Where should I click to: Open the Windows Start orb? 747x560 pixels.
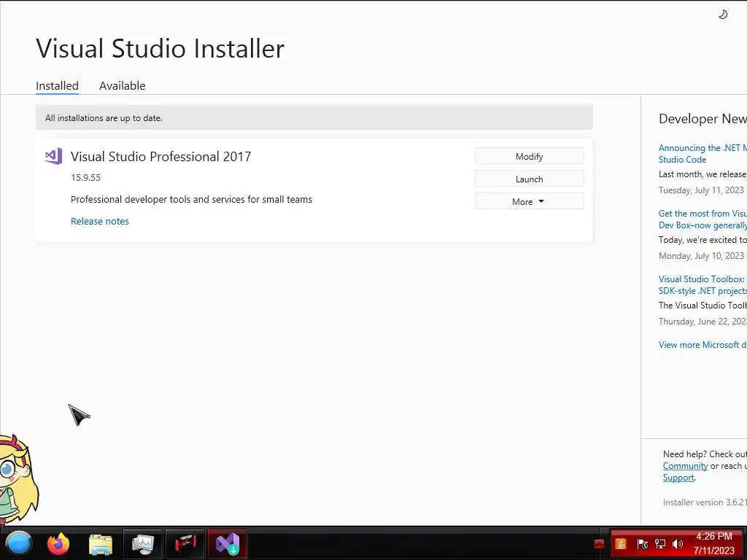19,543
